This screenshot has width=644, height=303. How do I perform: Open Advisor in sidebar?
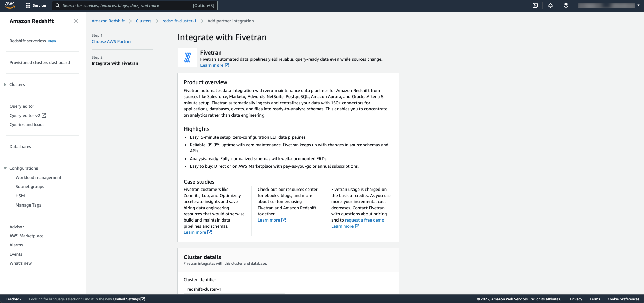click(x=17, y=227)
